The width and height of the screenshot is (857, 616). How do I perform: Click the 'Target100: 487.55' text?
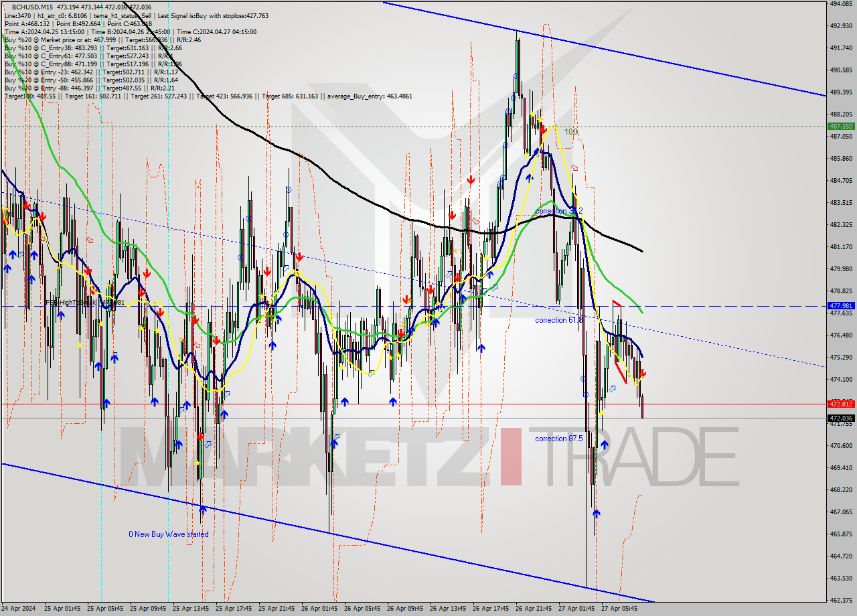(29, 96)
